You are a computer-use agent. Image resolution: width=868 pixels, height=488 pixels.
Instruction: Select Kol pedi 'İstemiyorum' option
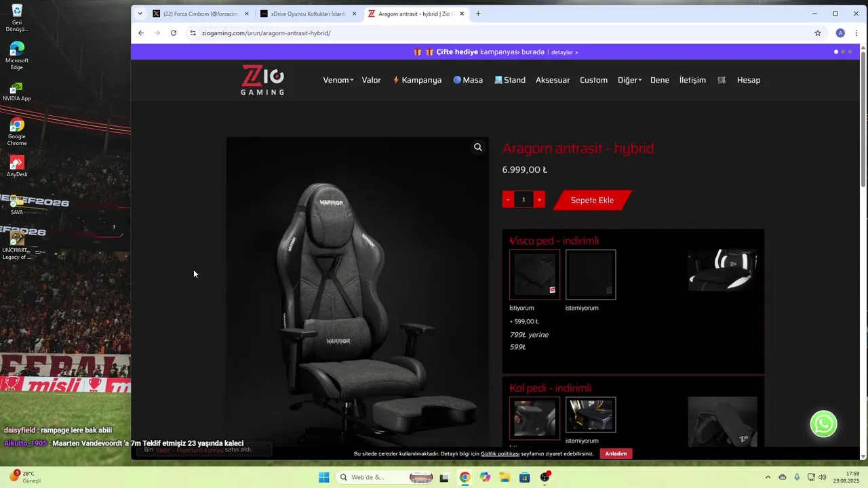click(591, 415)
